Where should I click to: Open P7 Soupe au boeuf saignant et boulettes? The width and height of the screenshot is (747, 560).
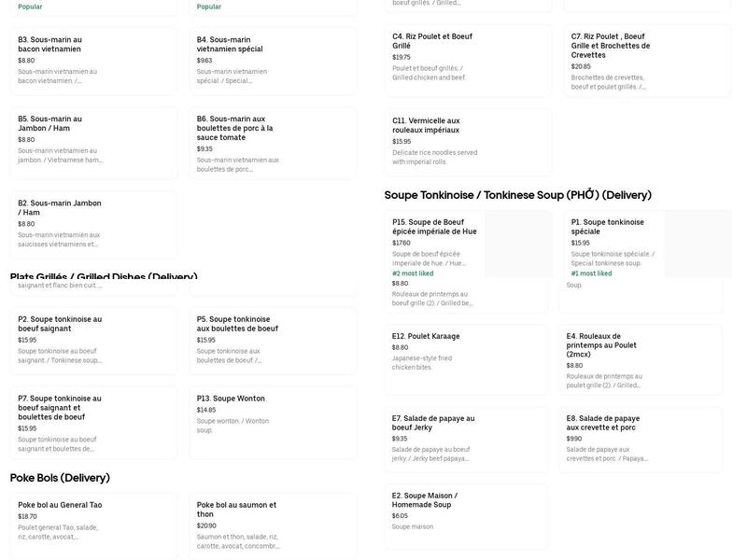[x=93, y=423]
